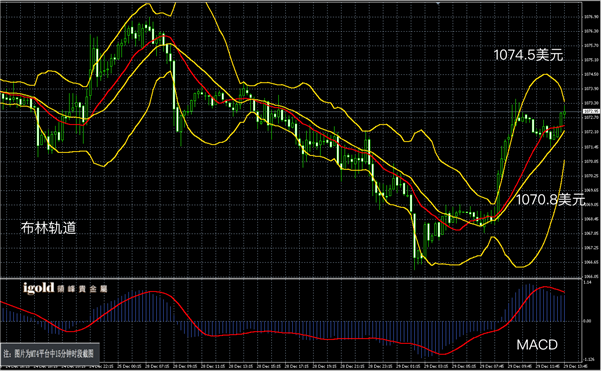Click the chart shift triangle marker at top
The width and height of the screenshot is (601, 371).
coord(438,2)
